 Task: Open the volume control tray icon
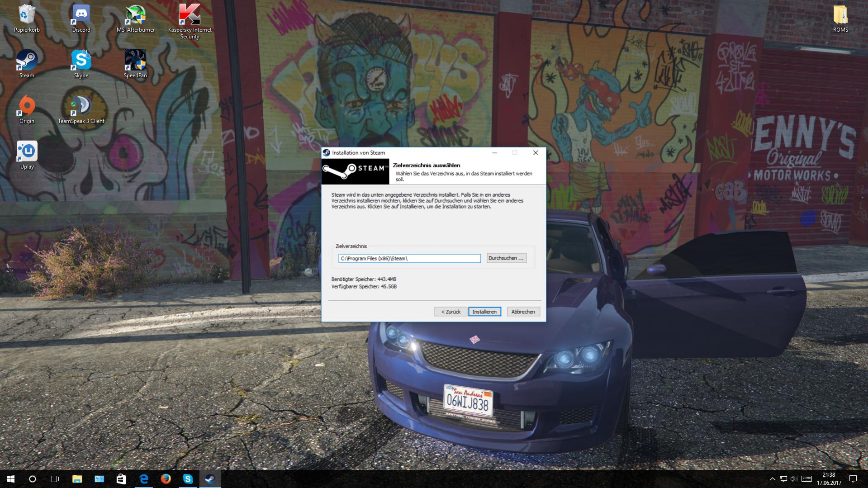[794, 479]
